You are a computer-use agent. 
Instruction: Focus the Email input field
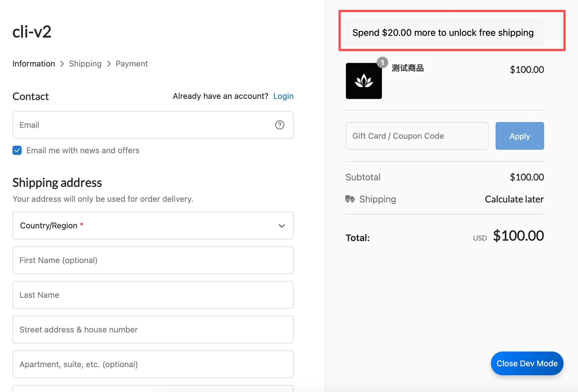click(153, 125)
